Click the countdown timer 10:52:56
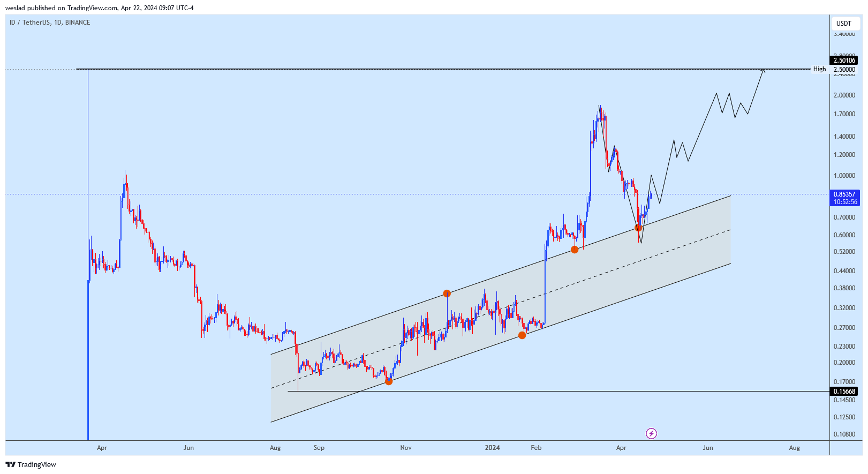This screenshot has height=474, width=868. (x=845, y=202)
